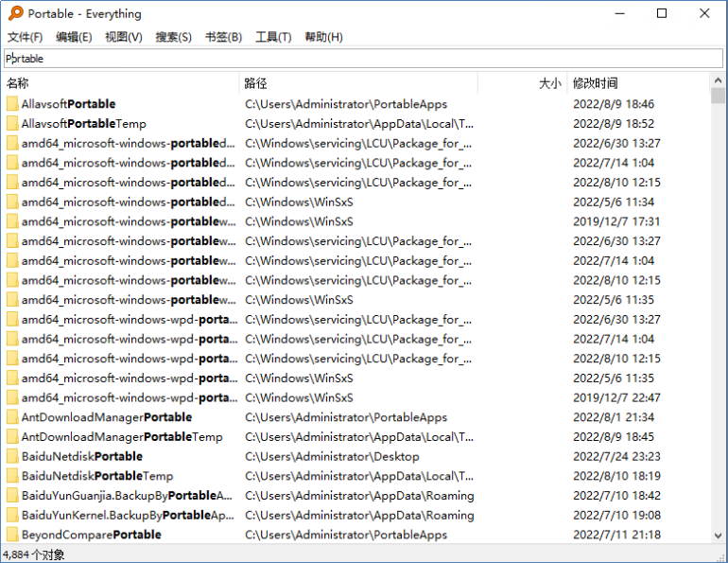This screenshot has width=728, height=563.
Task: Open the 文件(F) menu
Action: 26,37
